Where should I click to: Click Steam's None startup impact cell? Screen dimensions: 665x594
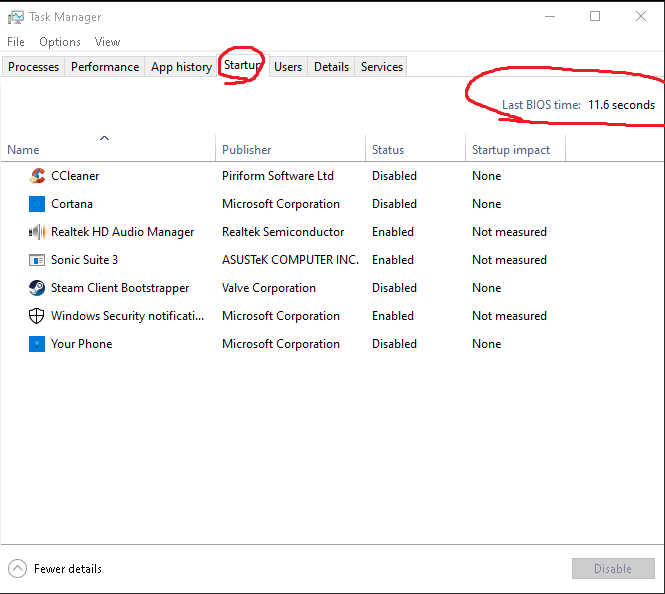click(x=486, y=288)
